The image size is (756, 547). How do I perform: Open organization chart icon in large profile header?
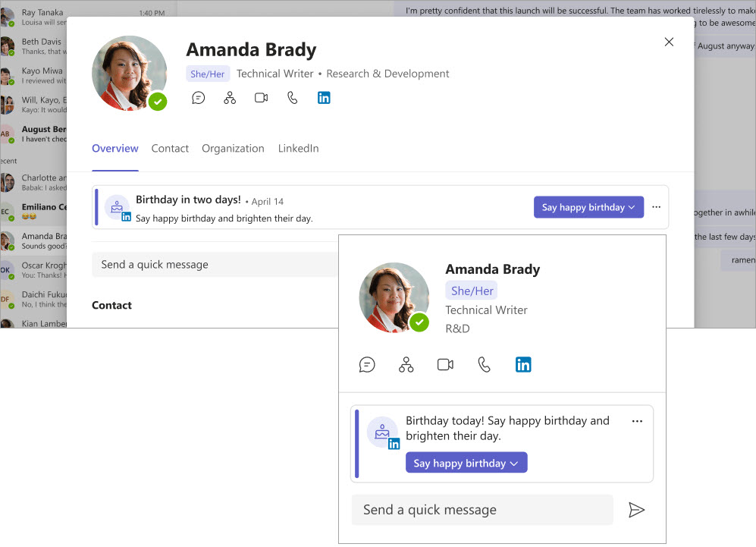(x=230, y=98)
